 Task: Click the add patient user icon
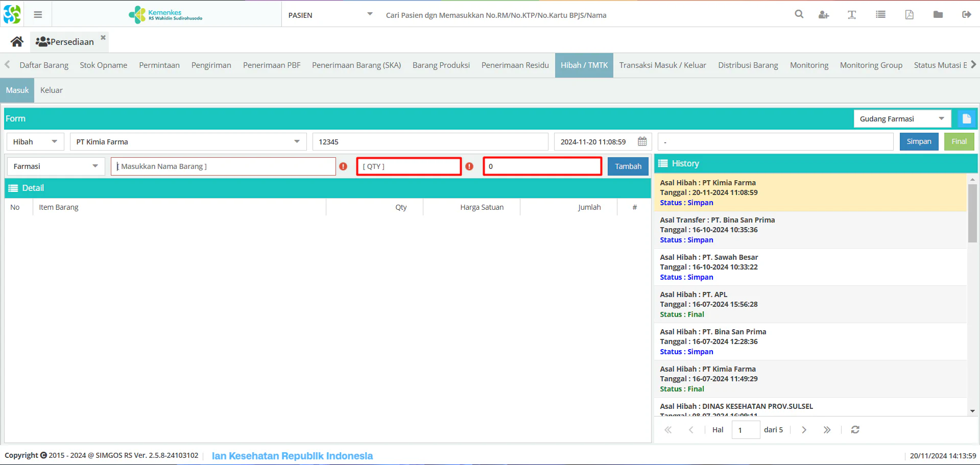point(823,15)
